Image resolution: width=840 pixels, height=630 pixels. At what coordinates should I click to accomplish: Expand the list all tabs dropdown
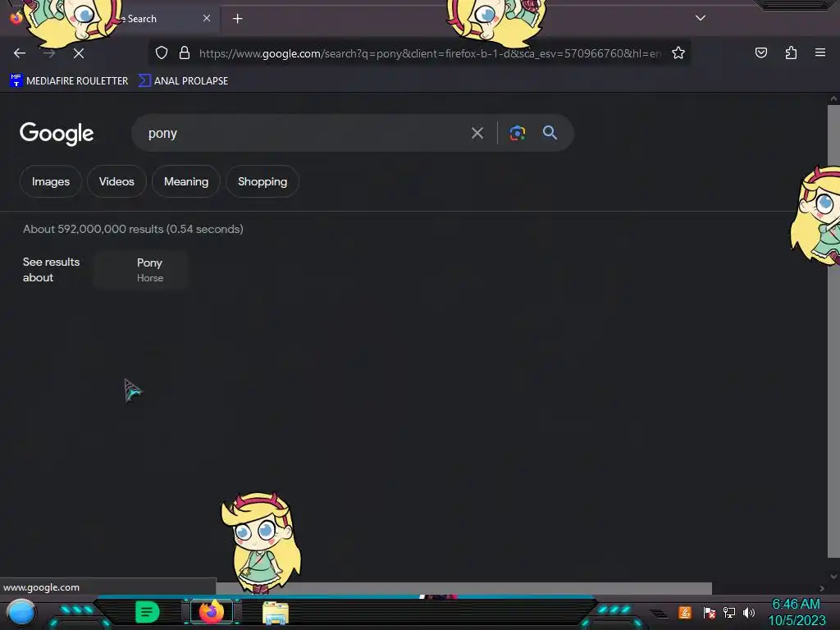[x=701, y=18]
